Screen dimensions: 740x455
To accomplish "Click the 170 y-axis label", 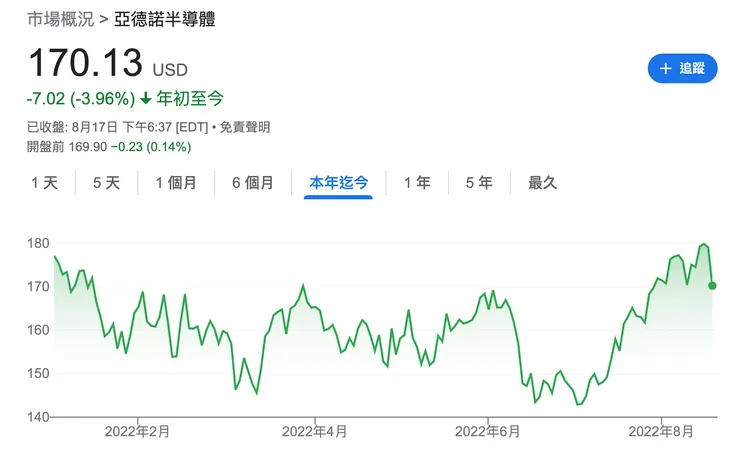I will pyautogui.click(x=38, y=287).
